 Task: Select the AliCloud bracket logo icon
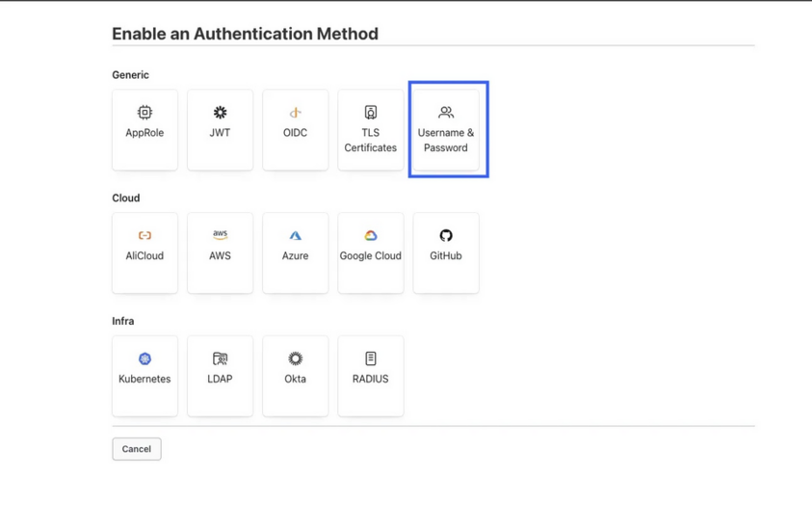[x=144, y=236]
